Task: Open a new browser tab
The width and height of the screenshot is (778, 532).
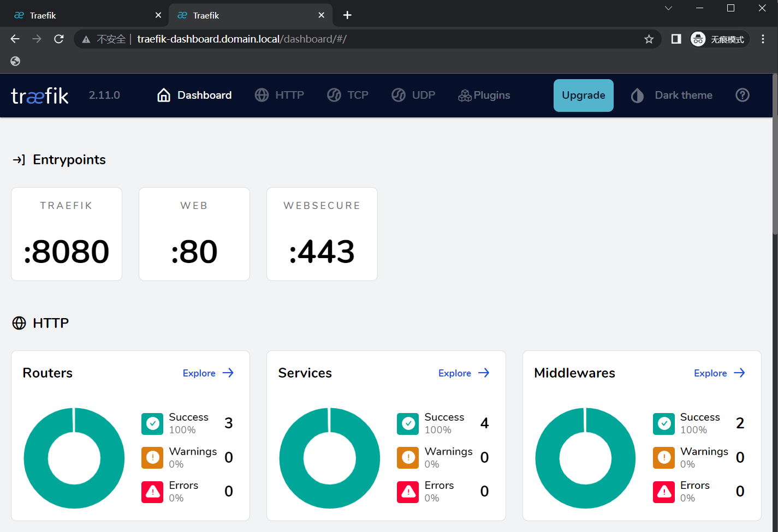Action: (x=347, y=15)
